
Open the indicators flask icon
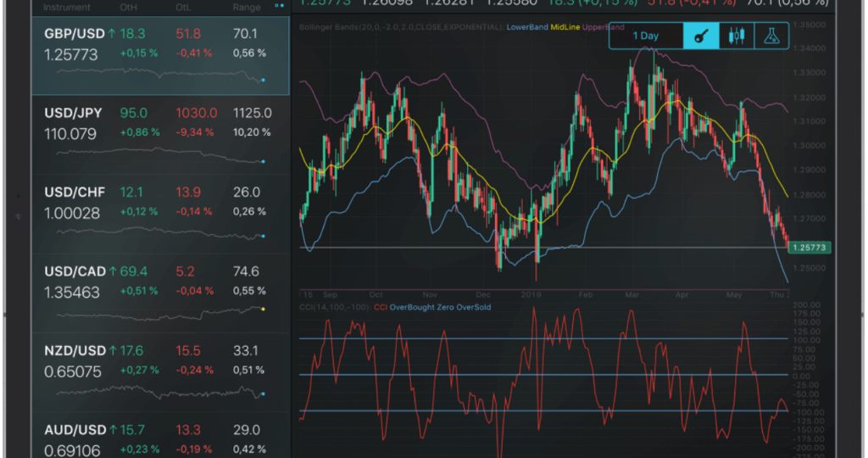pos(771,36)
